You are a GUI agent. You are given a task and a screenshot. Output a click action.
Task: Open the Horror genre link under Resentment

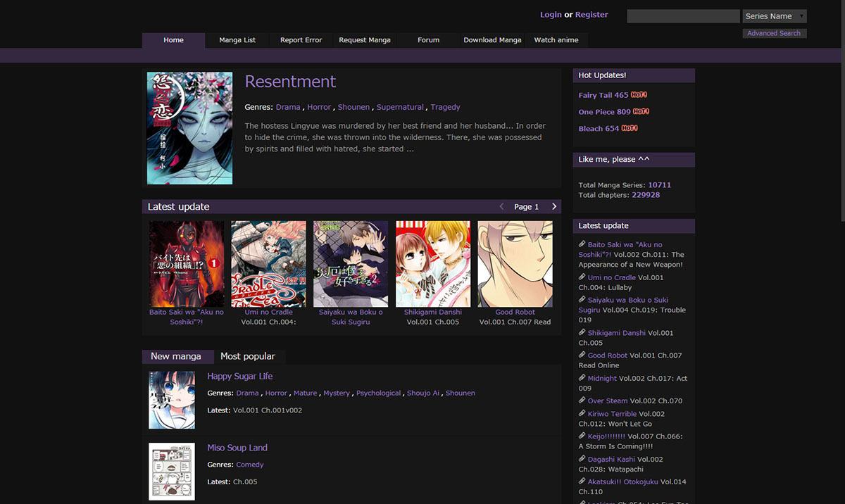click(319, 107)
